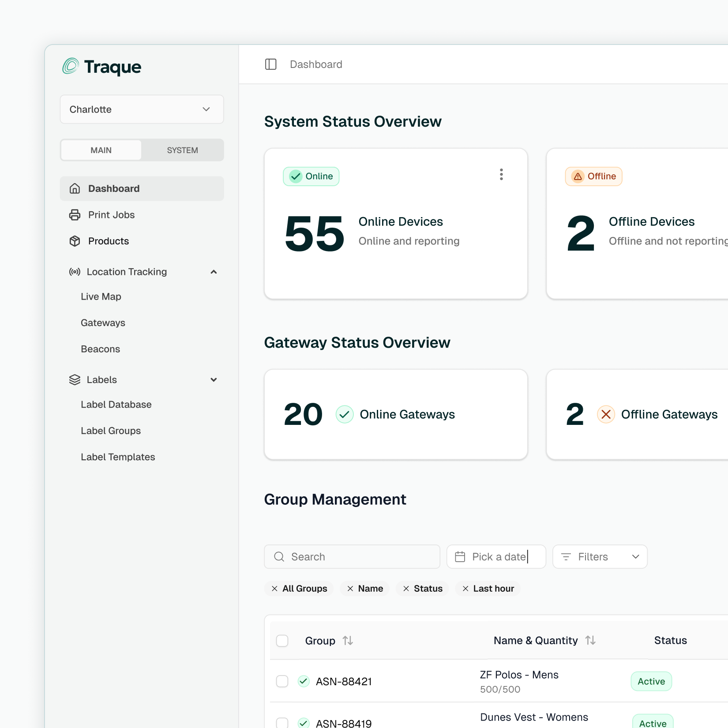Click the Dashboard breadcrumb text
Viewport: 728px width, 728px height.
pos(316,64)
